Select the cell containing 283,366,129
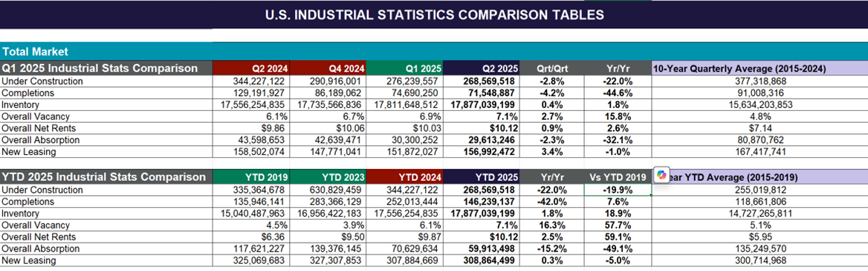Screen dimensions: 868x271 [328, 201]
